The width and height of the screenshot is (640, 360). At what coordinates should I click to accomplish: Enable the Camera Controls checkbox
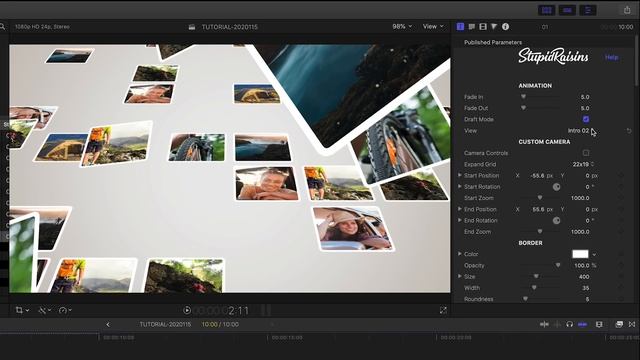pos(586,153)
